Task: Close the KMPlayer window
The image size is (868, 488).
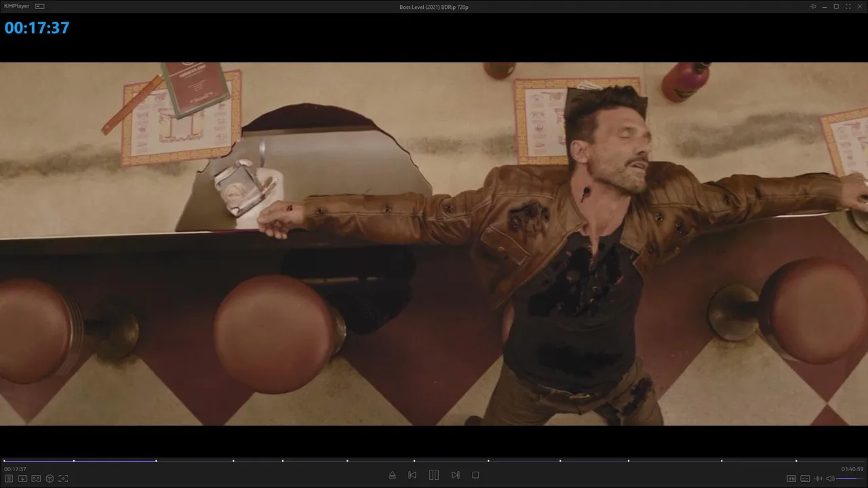Action: pos(859,6)
